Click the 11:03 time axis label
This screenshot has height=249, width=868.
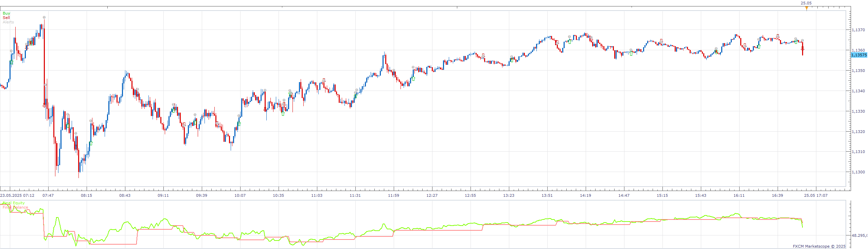[317, 195]
